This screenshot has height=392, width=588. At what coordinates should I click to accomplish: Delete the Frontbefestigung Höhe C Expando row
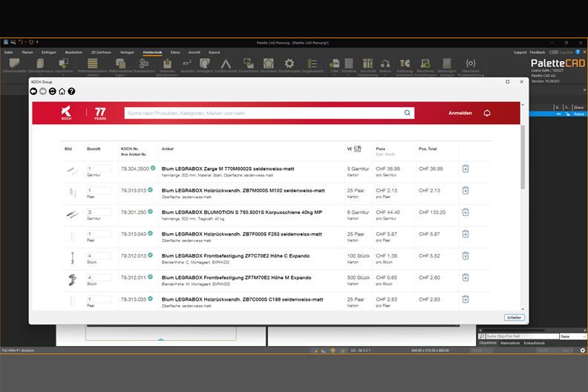[x=465, y=256]
